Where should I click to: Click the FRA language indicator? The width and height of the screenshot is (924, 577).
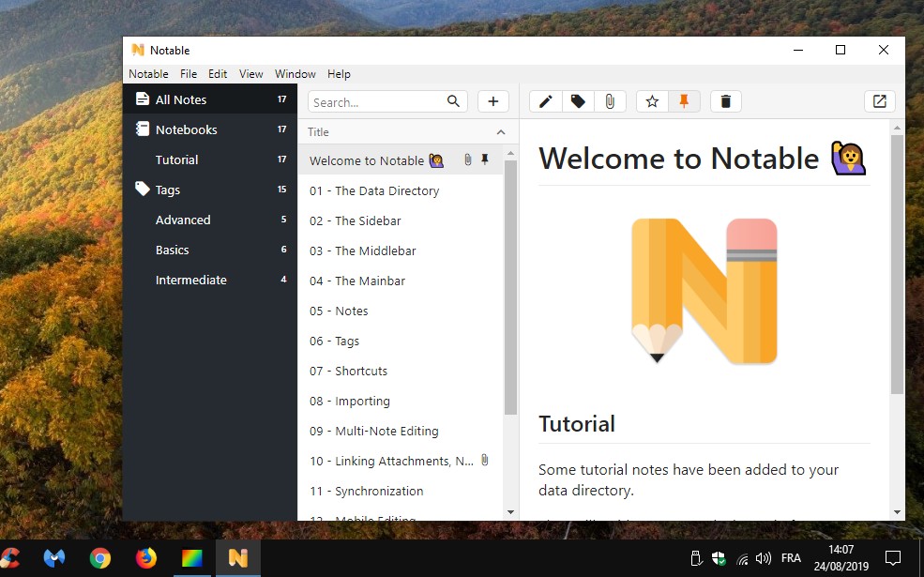[791, 557]
